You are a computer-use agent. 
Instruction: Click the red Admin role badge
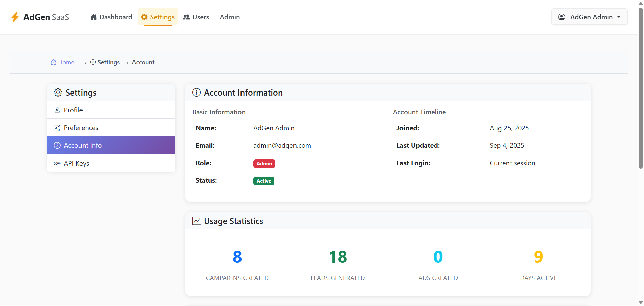[264, 164]
